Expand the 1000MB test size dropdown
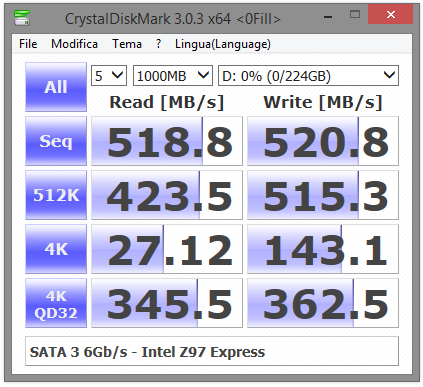This screenshot has width=423, height=387. click(173, 76)
